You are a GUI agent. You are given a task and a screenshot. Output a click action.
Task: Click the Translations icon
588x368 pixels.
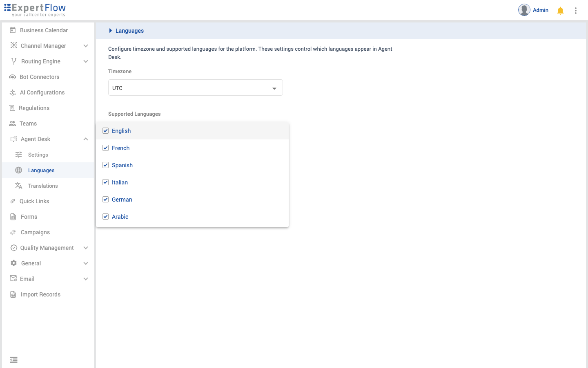coord(18,186)
